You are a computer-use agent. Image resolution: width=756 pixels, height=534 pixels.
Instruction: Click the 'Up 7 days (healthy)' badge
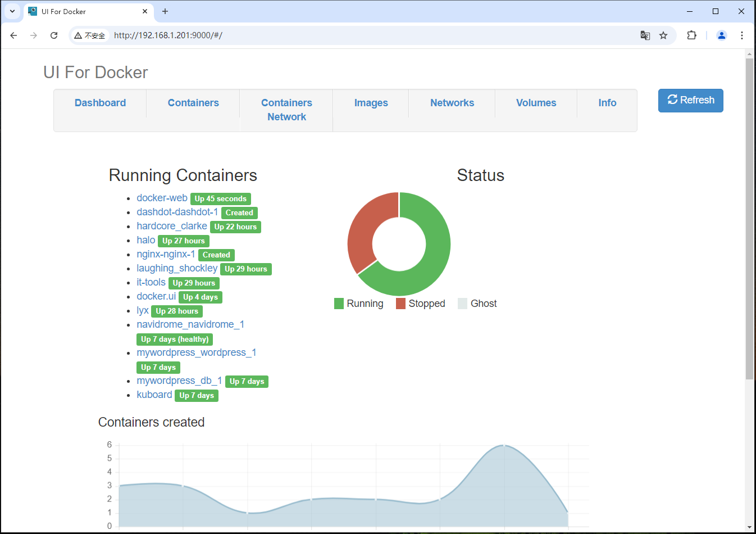(x=175, y=340)
